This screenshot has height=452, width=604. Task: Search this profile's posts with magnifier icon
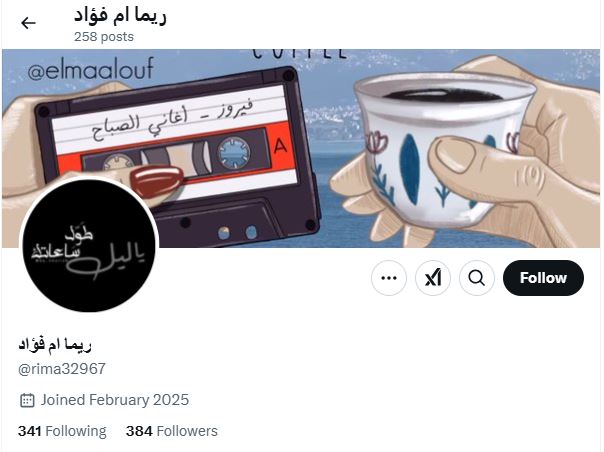[476, 278]
